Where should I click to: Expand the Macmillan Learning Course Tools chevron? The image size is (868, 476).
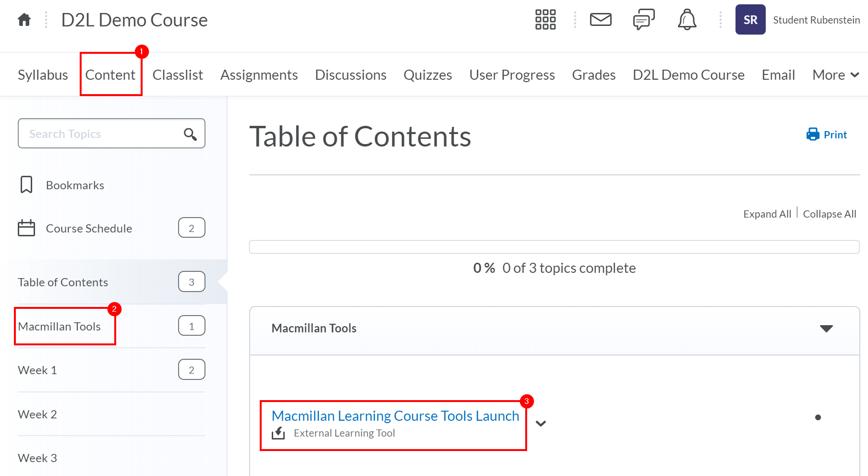click(541, 424)
